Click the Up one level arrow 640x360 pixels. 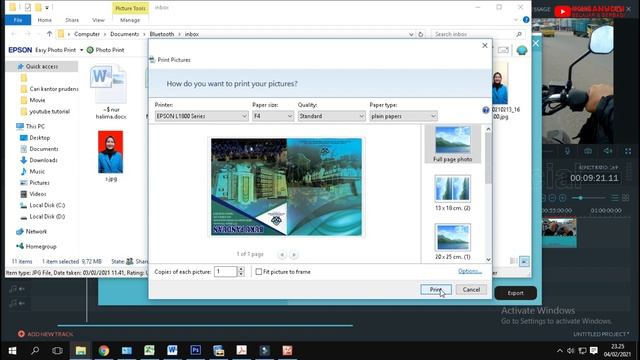click(49, 34)
